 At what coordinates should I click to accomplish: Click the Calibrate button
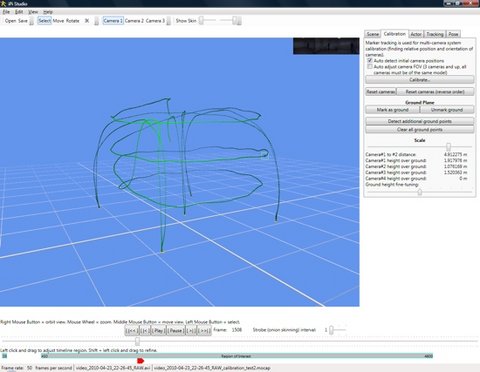click(x=420, y=80)
